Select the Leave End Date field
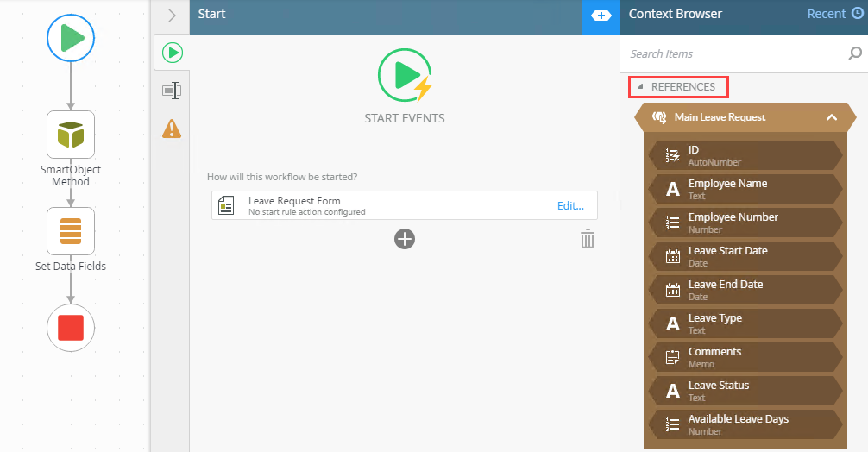The height and width of the screenshot is (452, 868). tap(745, 290)
